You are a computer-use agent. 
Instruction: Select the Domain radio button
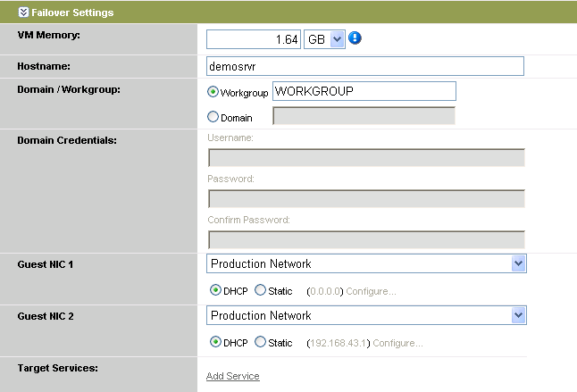[213, 117]
